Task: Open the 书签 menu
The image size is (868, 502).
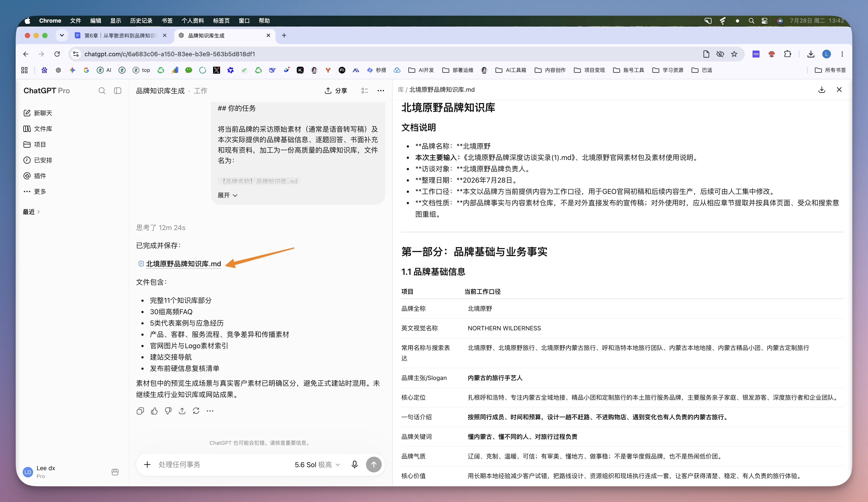Action: 167,21
